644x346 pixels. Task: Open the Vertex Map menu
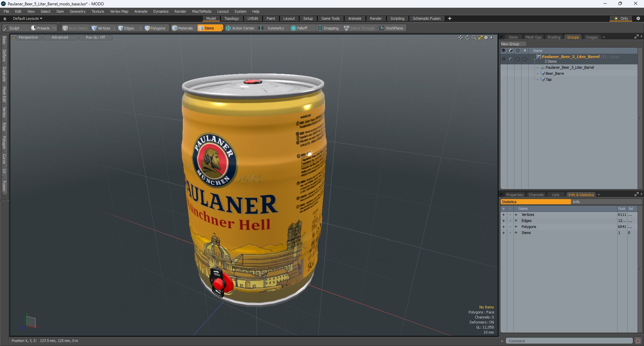coord(119,11)
